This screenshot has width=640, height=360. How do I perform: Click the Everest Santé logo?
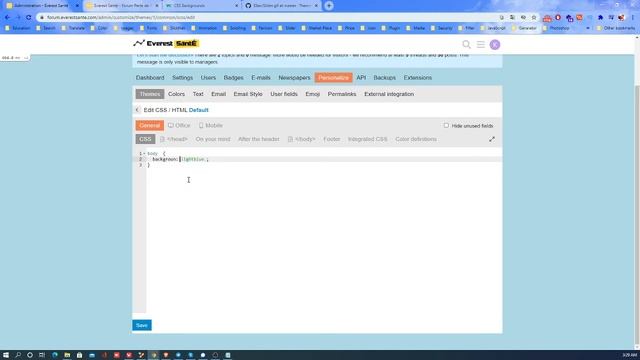(166, 43)
